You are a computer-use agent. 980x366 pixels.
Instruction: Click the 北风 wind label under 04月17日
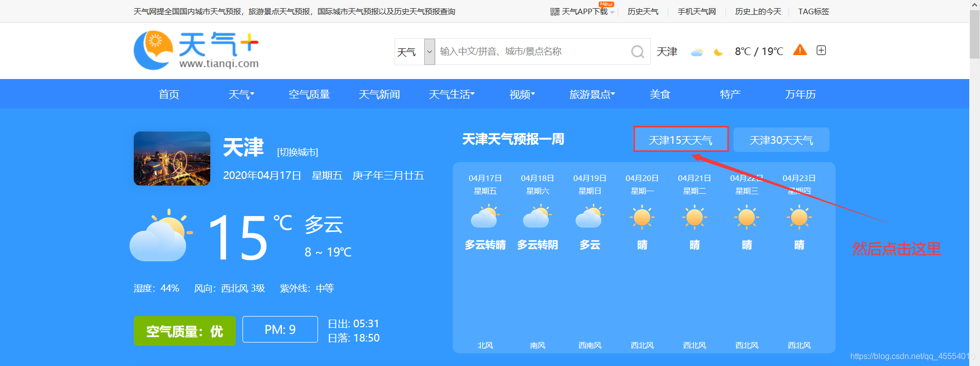pos(485,346)
